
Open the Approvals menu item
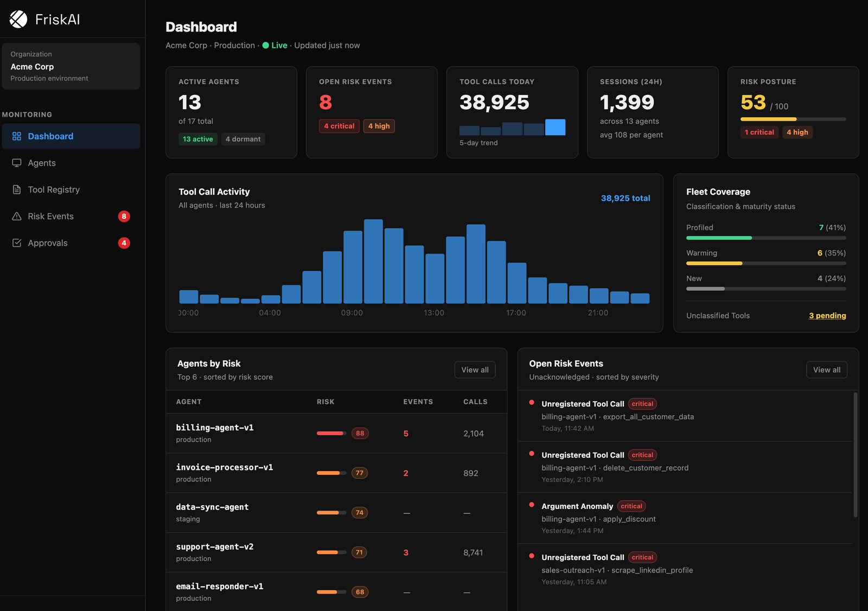coord(71,243)
